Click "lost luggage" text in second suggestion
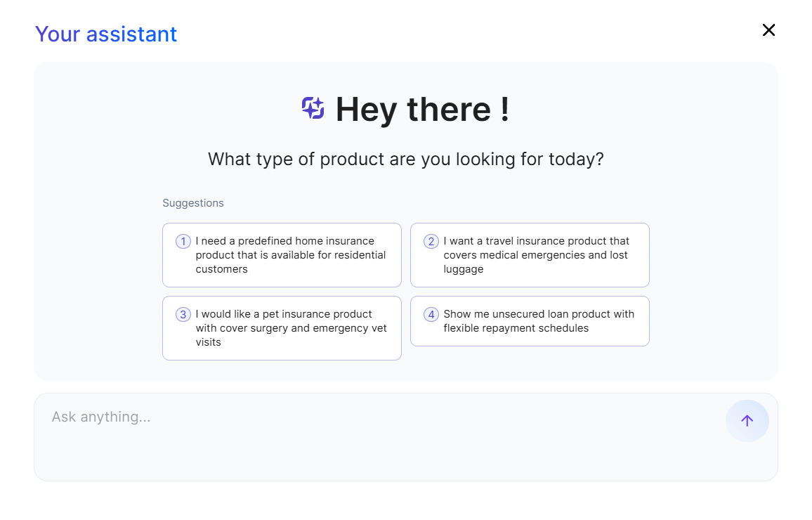This screenshot has width=812, height=520. 590,262
